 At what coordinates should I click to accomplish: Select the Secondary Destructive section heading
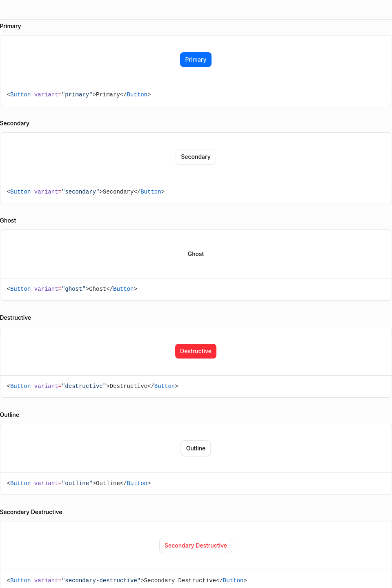tap(31, 512)
